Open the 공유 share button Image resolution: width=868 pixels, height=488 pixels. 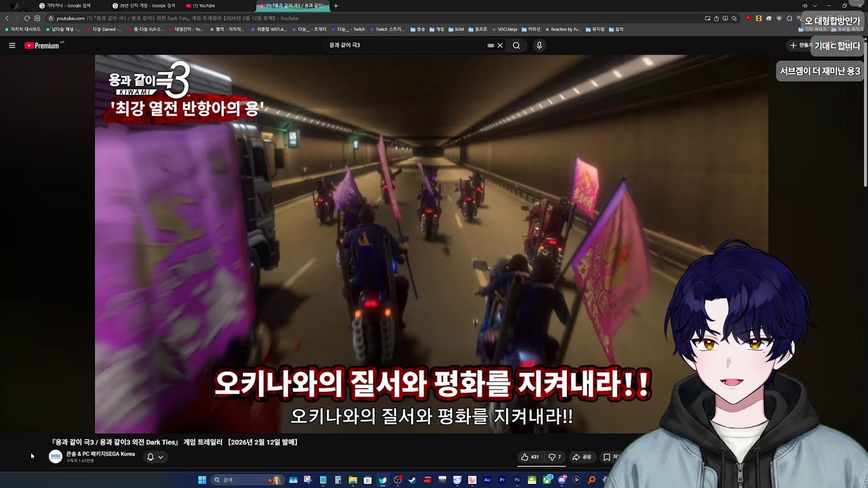[582, 457]
